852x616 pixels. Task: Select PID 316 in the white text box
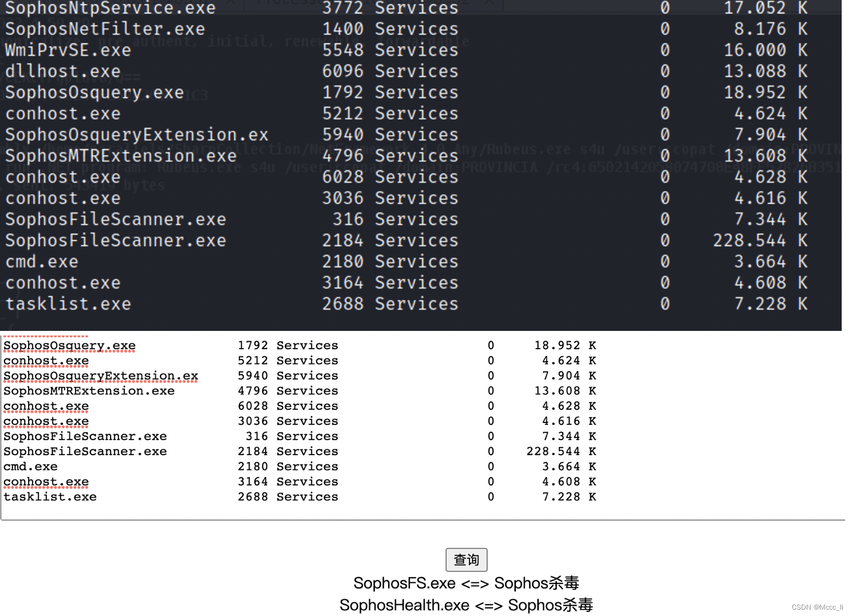coord(257,436)
